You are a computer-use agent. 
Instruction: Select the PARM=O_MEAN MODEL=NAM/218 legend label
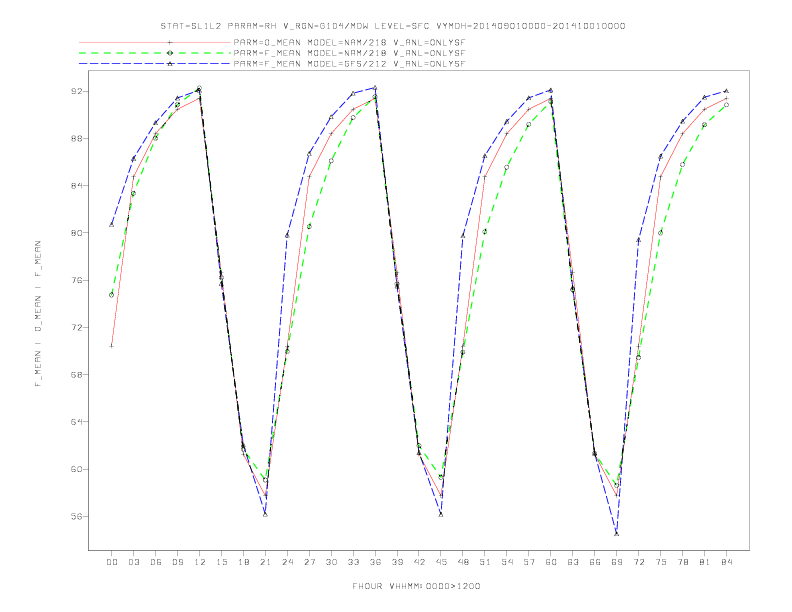point(349,42)
